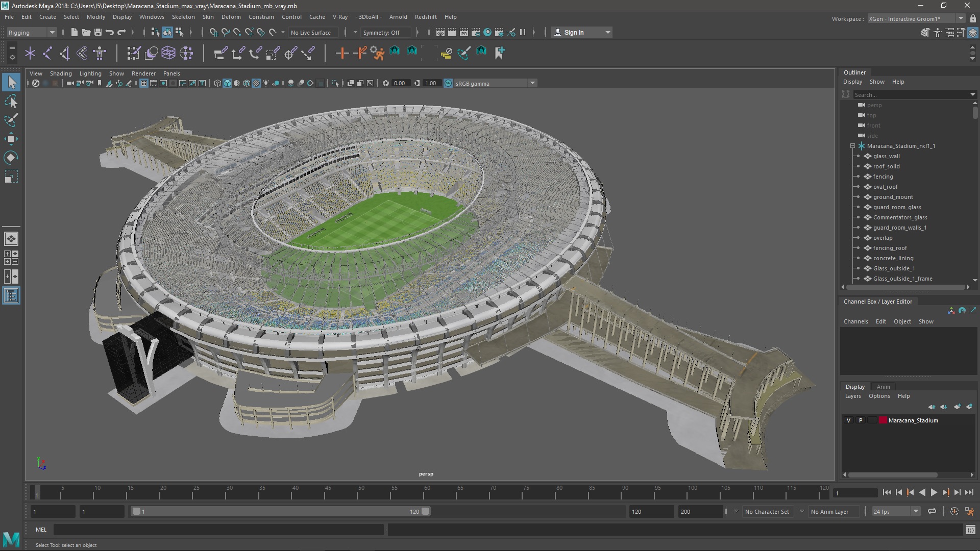This screenshot has width=980, height=551.
Task: Toggle V visibility of Maracana_Stadium layer
Action: tap(849, 420)
